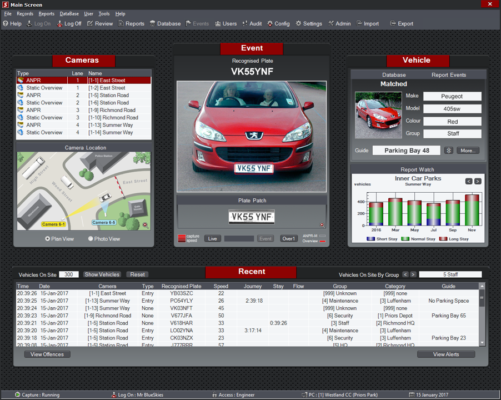Screen dimensions: 501x400
Task: Select Static Overview [1-6] Station Road camera
Action: click(x=84, y=103)
